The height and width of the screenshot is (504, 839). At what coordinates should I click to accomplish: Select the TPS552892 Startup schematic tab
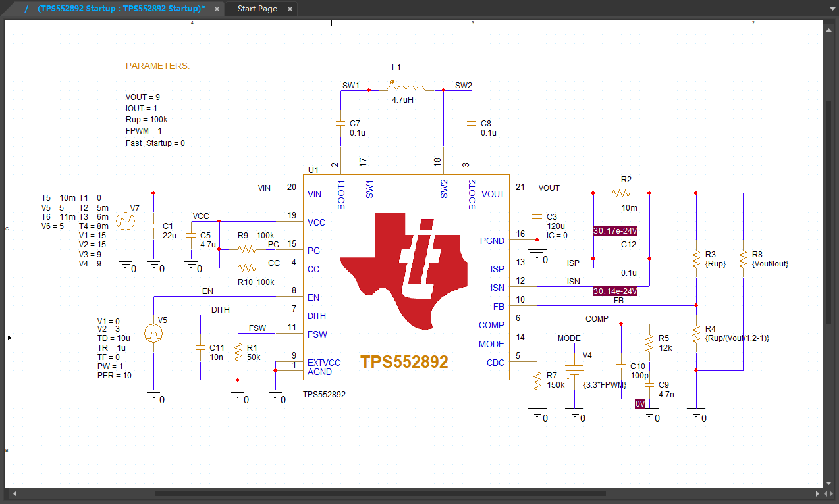[115, 9]
